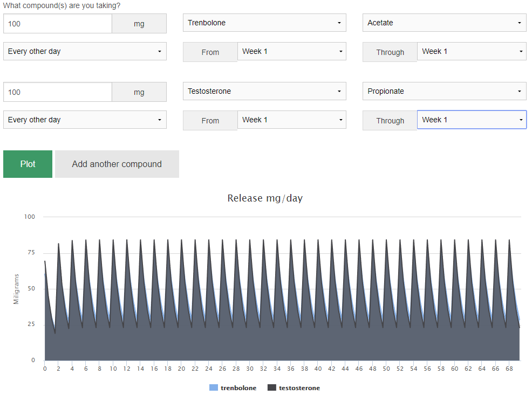The width and height of the screenshot is (532, 395).
Task: Expand the Acetate ester dropdown
Action: tap(444, 23)
